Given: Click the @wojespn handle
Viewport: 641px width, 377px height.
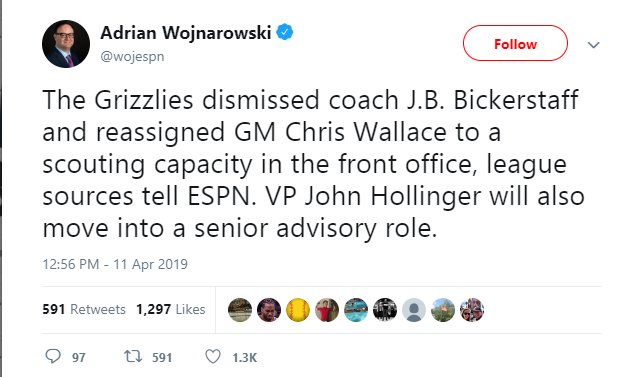Looking at the screenshot, I should click(132, 56).
